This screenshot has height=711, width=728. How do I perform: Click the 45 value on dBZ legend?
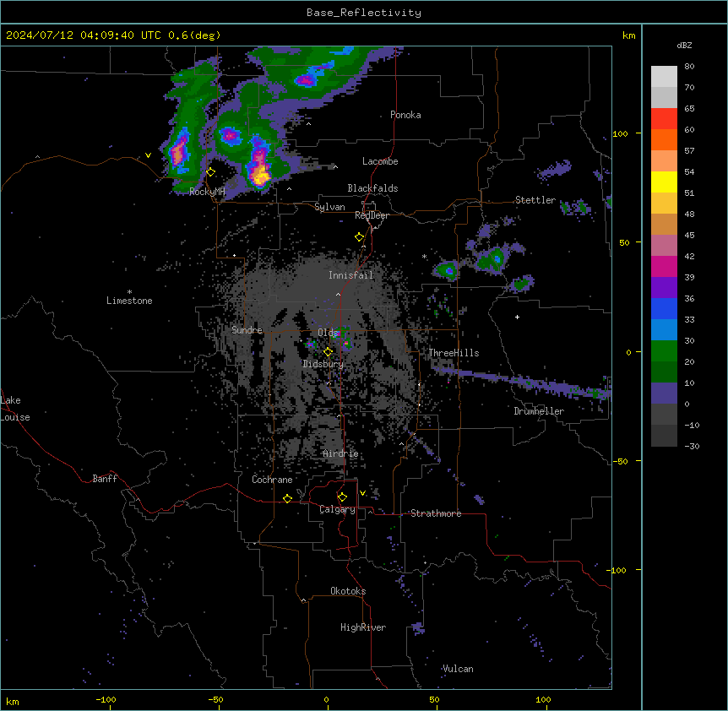689,236
